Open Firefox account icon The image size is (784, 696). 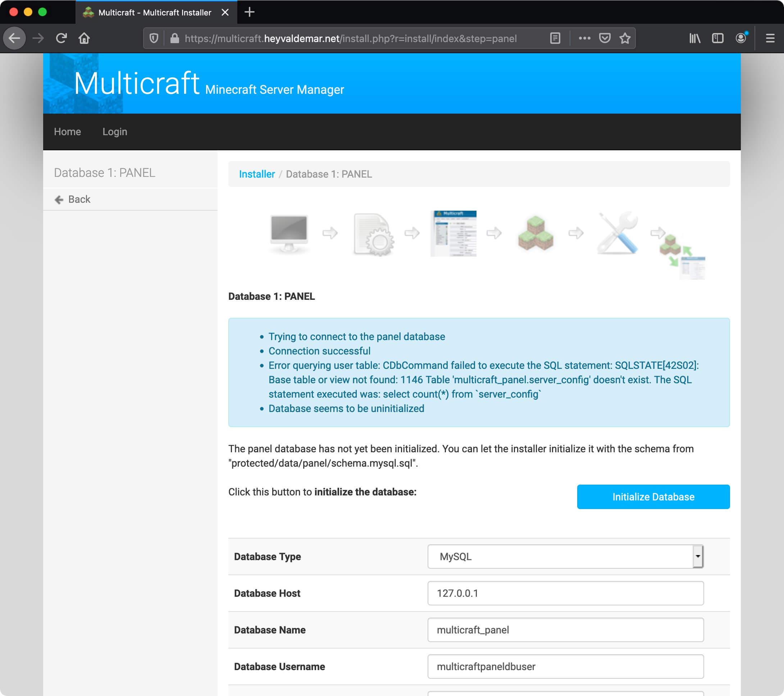(x=741, y=38)
